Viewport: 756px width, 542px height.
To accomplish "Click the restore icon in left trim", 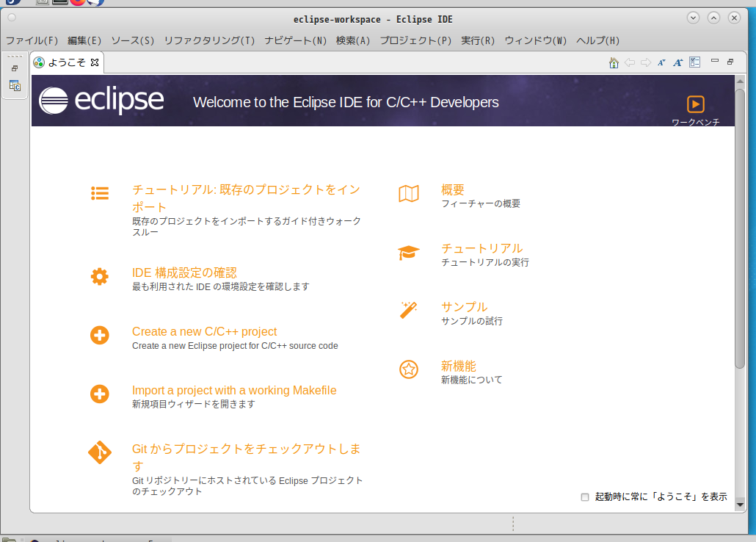I will click(15, 68).
